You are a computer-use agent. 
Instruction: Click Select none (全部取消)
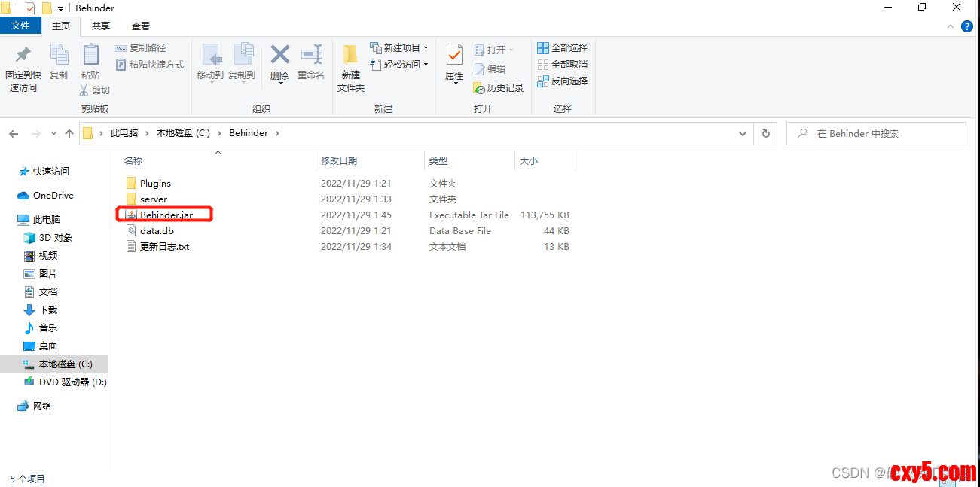pyautogui.click(x=562, y=65)
